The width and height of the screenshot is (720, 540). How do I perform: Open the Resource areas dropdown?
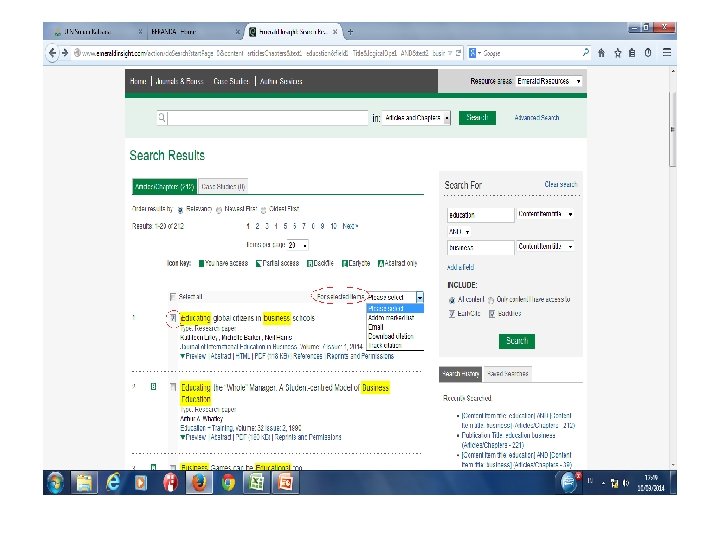click(549, 81)
